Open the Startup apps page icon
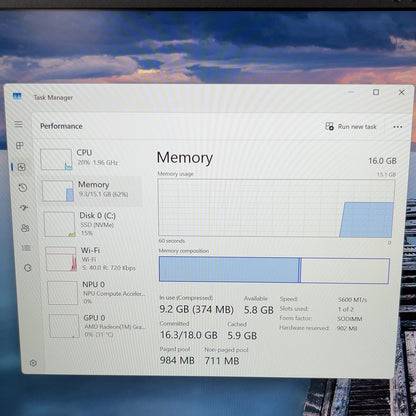Viewport: 416px width, 416px height. coord(24,208)
